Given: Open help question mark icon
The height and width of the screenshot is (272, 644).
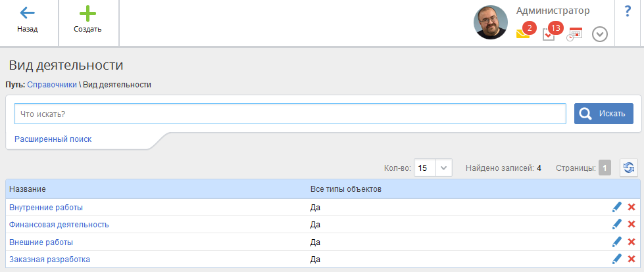Looking at the screenshot, I should (627, 11).
